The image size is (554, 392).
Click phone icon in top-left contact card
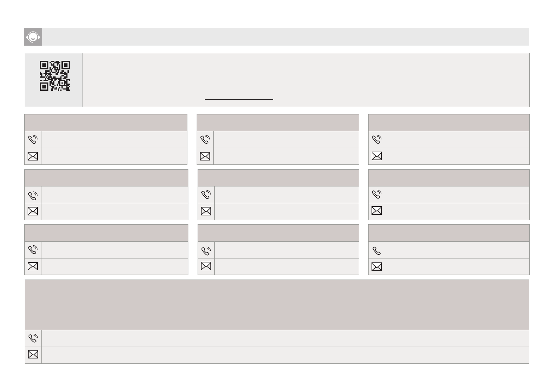pyautogui.click(x=33, y=139)
